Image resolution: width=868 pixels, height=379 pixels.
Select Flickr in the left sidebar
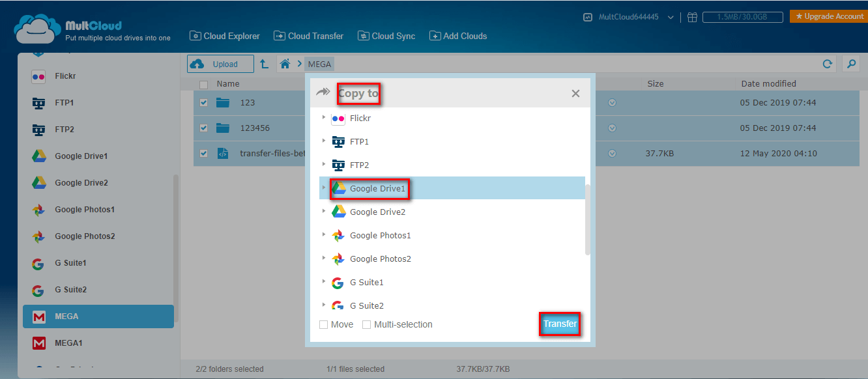point(98,76)
